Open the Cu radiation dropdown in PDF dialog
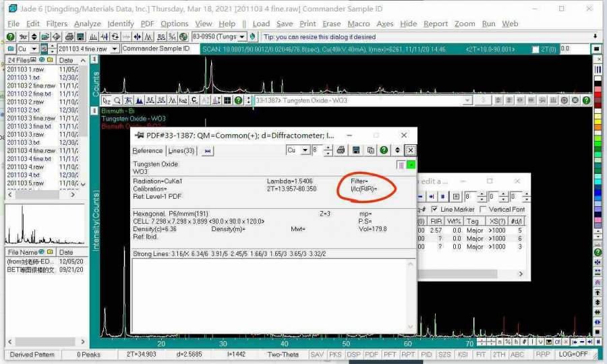The width and height of the screenshot is (607, 364). coord(306,150)
